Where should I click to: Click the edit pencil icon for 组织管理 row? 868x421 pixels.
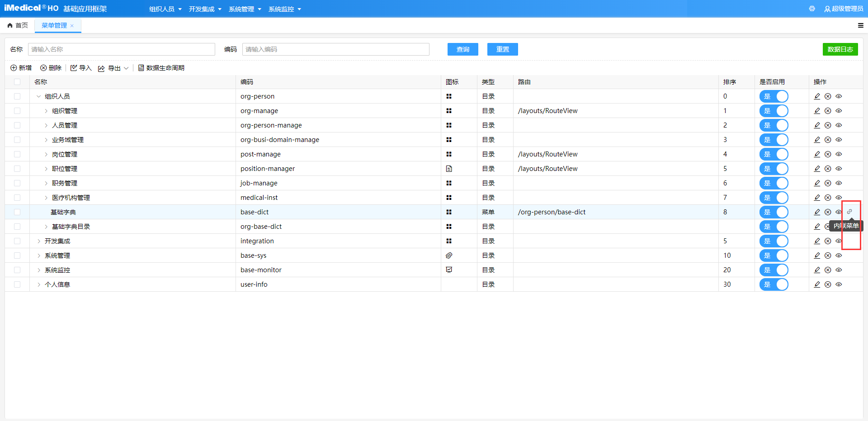(817, 111)
